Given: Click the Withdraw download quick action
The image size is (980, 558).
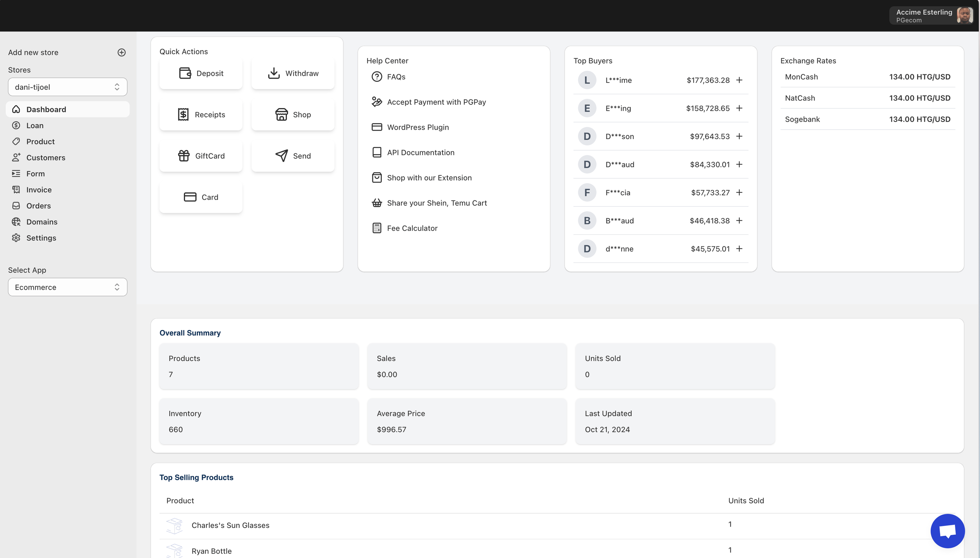Looking at the screenshot, I should (293, 73).
